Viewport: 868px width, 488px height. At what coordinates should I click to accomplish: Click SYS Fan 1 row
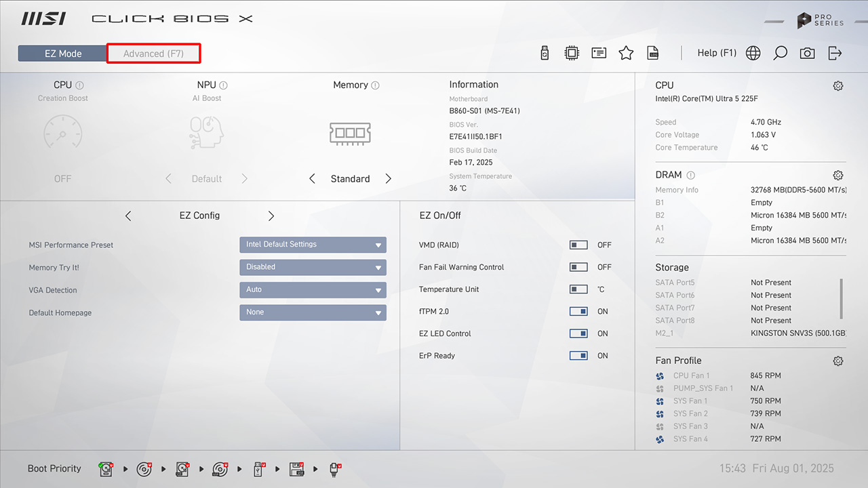click(718, 401)
